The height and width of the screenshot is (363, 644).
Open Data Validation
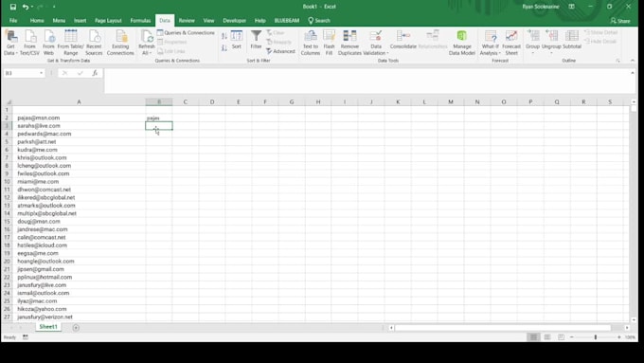coord(376,43)
